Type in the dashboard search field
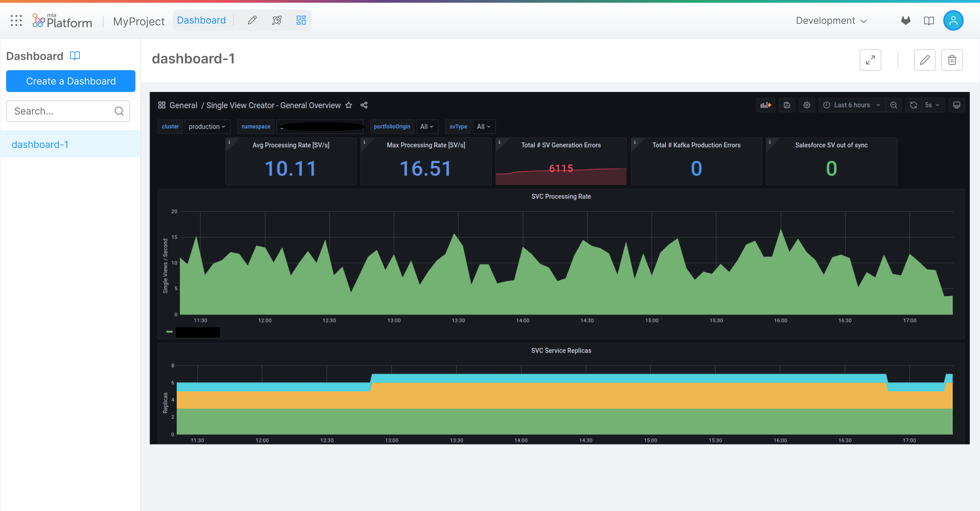Screen dimensions: 980x511 (x=61, y=111)
